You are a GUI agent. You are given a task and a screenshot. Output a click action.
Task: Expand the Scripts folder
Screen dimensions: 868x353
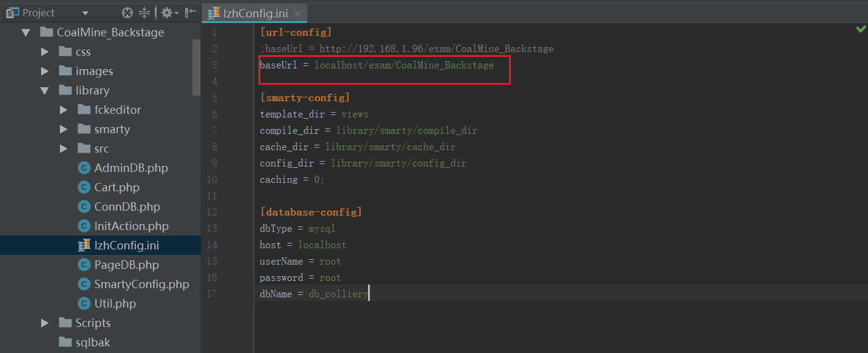coord(45,323)
